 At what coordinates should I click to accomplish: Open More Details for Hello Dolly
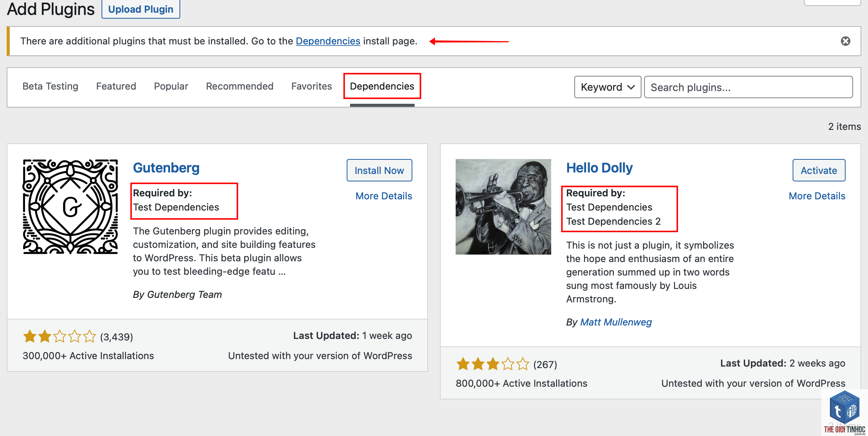(817, 196)
